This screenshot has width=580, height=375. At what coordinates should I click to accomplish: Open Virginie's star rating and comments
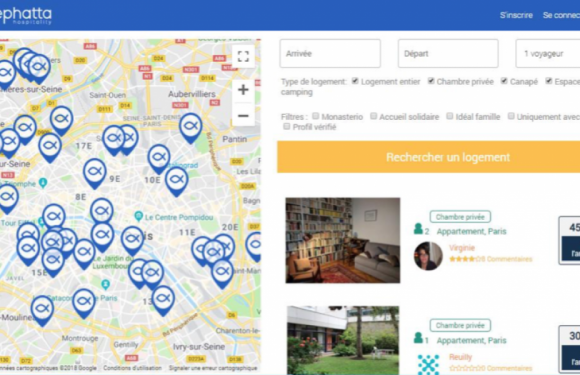point(490,259)
